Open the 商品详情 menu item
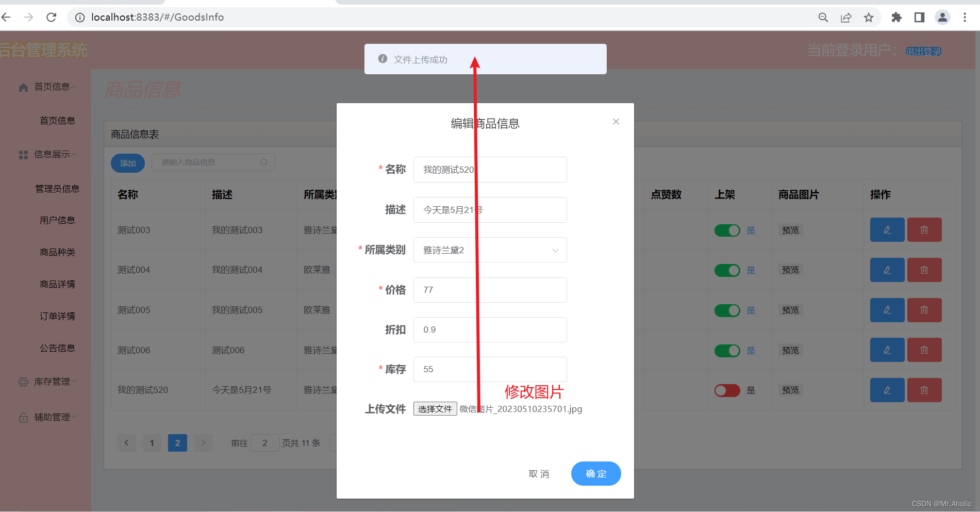Viewport: 980px width, 512px height. pos(57,284)
